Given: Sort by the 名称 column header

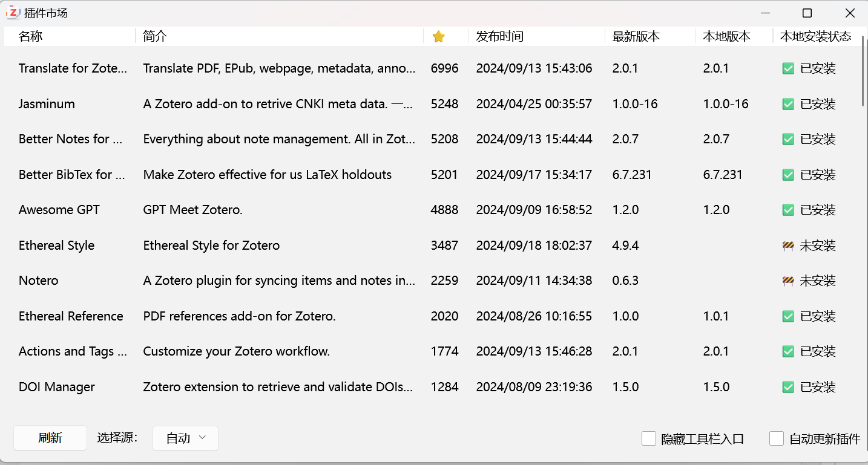Looking at the screenshot, I should [x=31, y=37].
